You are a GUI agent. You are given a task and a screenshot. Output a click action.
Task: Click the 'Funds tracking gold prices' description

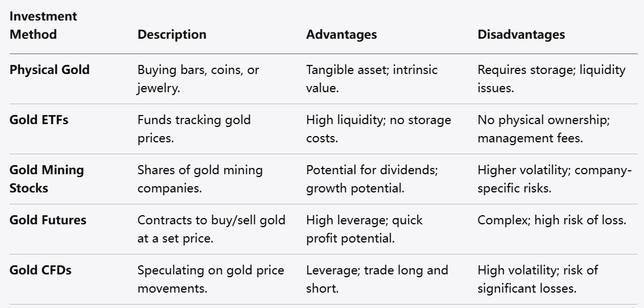pyautogui.click(x=194, y=129)
